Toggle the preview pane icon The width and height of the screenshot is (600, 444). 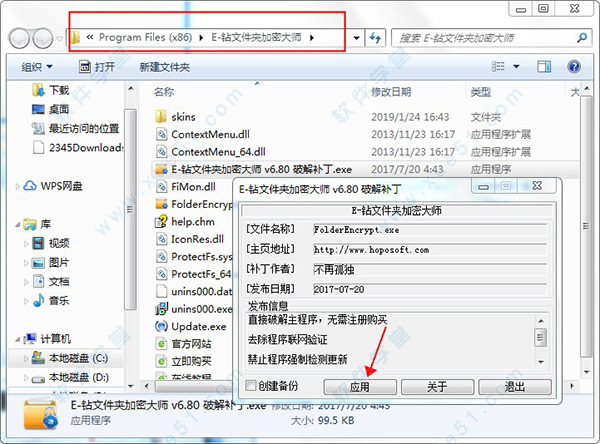544,67
